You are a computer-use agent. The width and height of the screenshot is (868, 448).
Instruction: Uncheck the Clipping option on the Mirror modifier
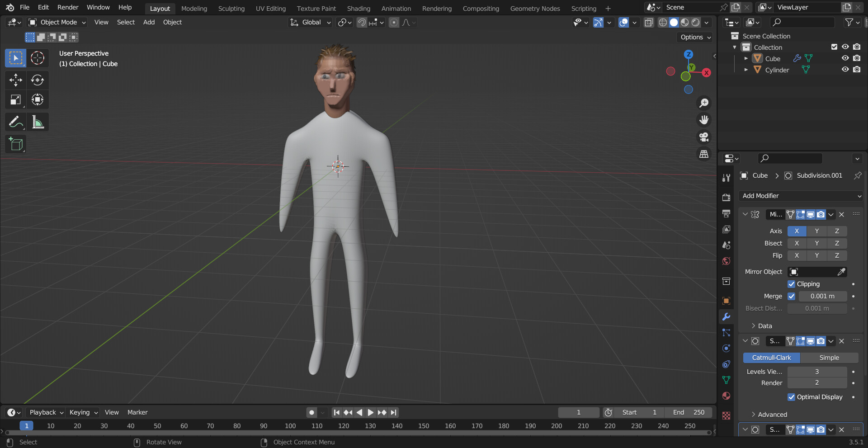(792, 284)
